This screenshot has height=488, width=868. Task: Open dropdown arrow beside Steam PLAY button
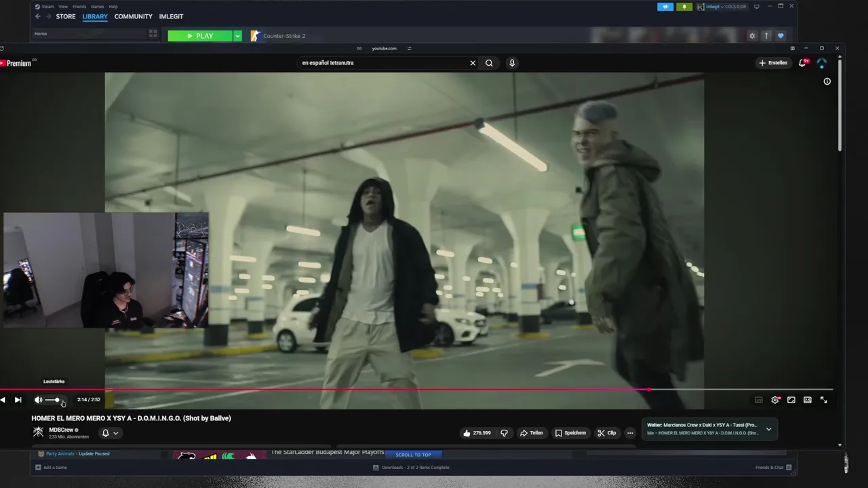[238, 36]
